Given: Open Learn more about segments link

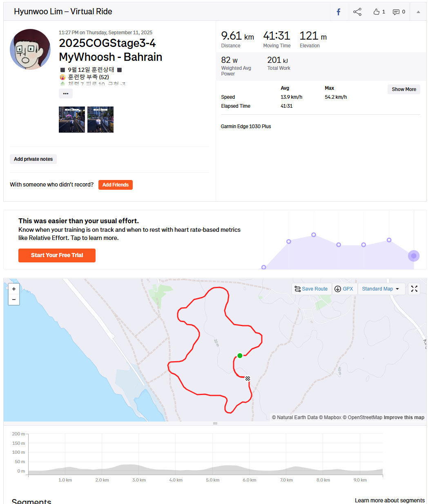Looking at the screenshot, I should coord(390,500).
